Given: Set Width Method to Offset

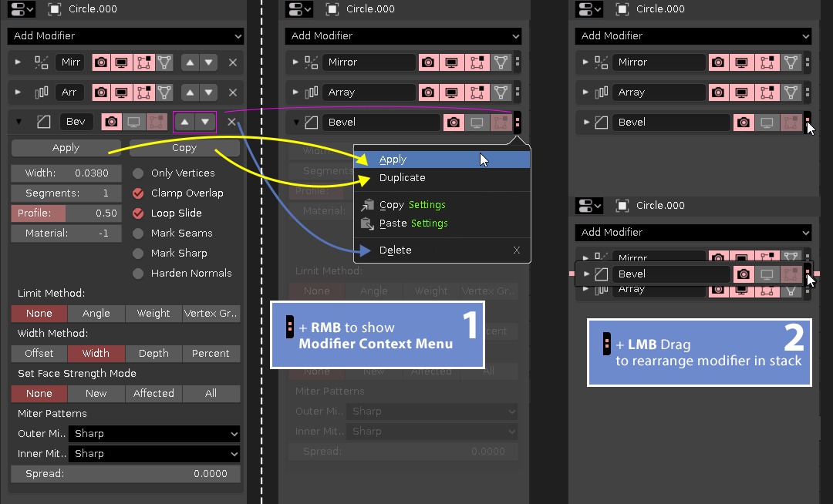Looking at the screenshot, I should click(x=39, y=354).
